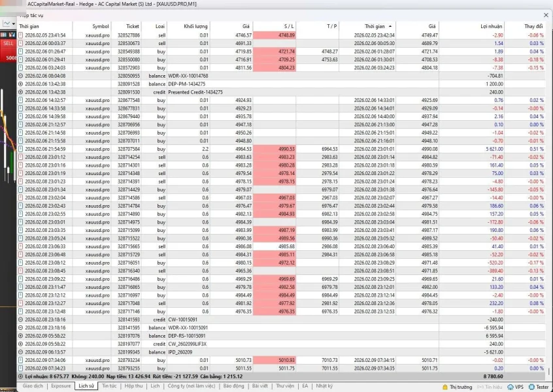Sort by the Symbol column header
The width and height of the screenshot is (553, 392).
[92, 26]
